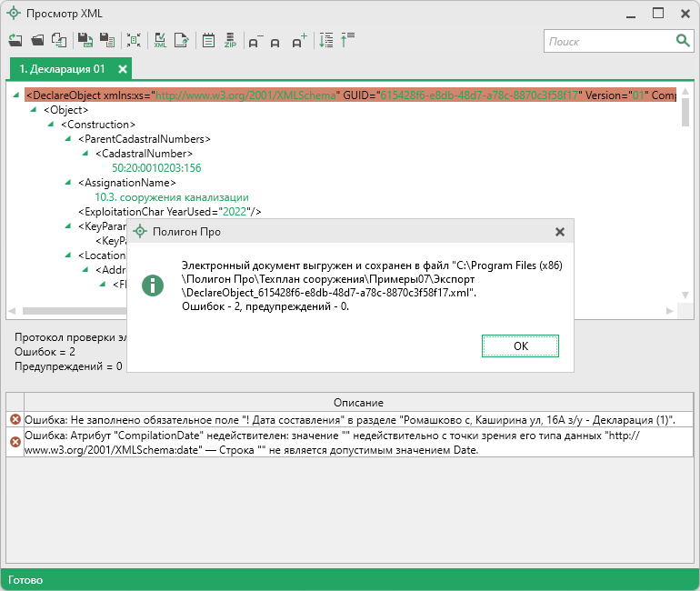Click the decrease font size icon
The image size is (700, 591).
click(x=255, y=41)
